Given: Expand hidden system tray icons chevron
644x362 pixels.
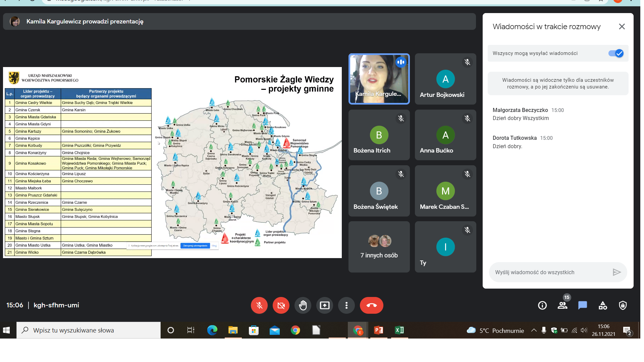Looking at the screenshot, I should [x=534, y=330].
